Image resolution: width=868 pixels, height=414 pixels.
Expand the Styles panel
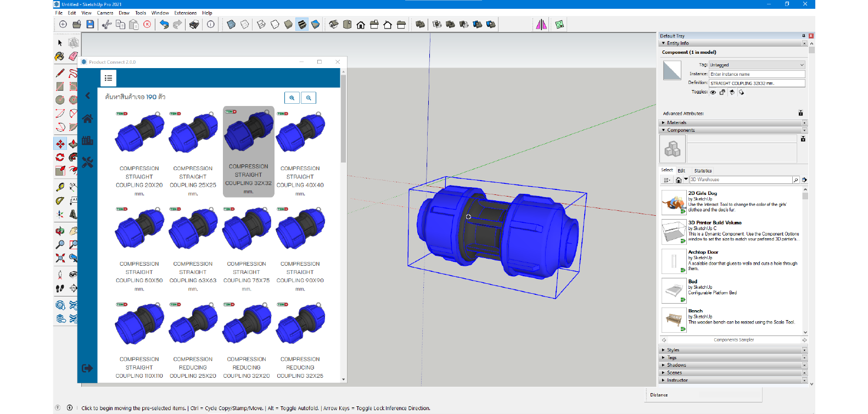(x=663, y=350)
